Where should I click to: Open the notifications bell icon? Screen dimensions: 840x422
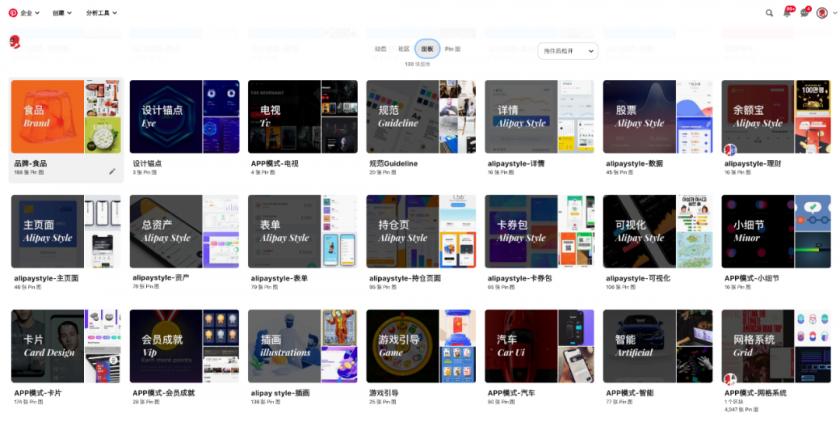pyautogui.click(x=787, y=13)
